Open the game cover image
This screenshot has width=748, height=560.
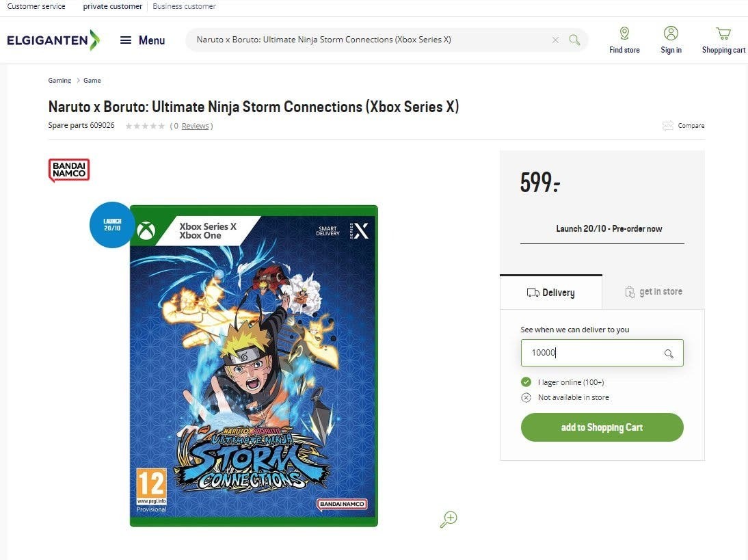[254, 366]
